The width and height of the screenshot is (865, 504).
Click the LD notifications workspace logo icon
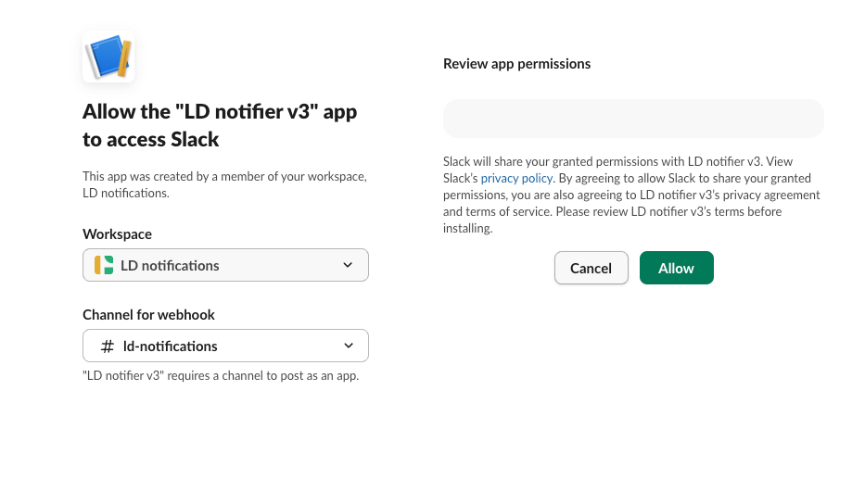(x=104, y=265)
